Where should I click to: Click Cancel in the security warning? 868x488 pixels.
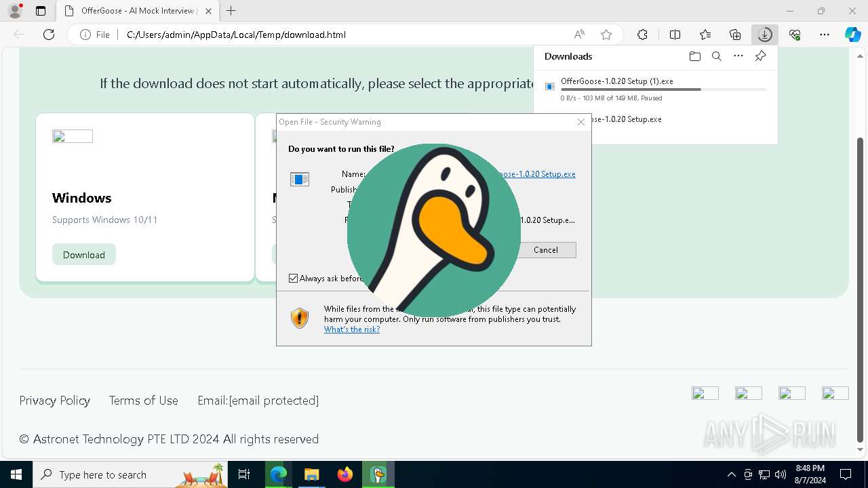click(546, 250)
